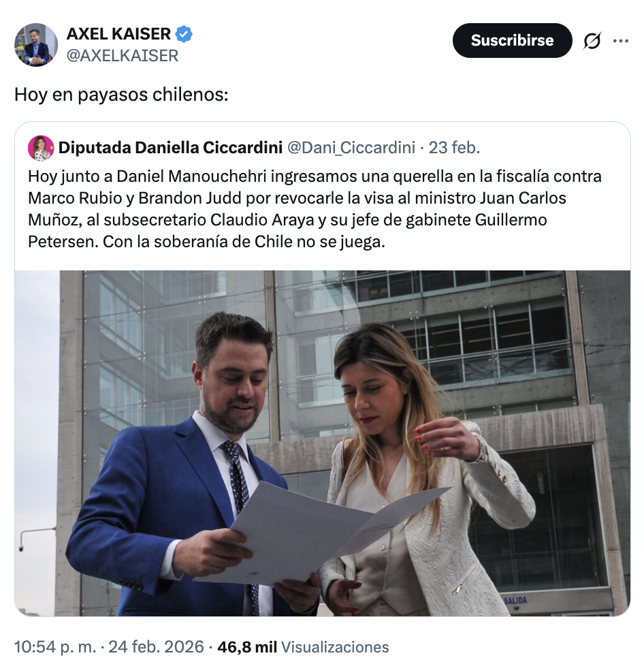Open the quoted tweet text about the querella
The image size is (644, 662).
(315, 209)
